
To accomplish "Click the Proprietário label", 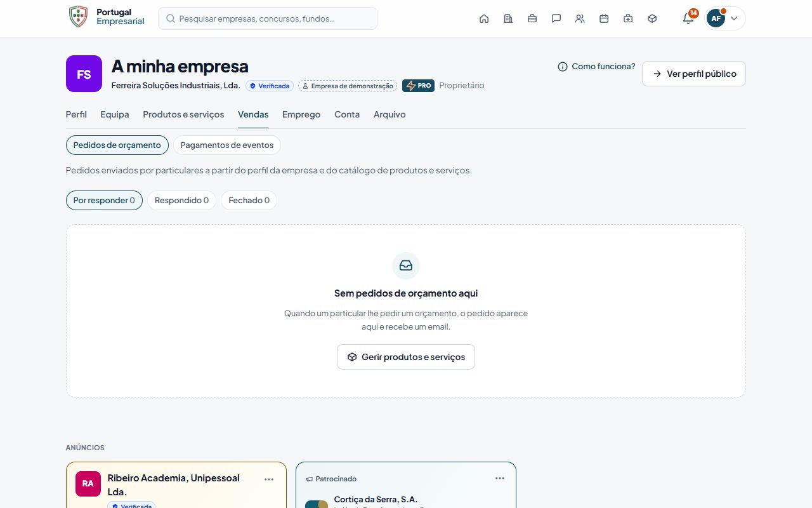I will [462, 85].
